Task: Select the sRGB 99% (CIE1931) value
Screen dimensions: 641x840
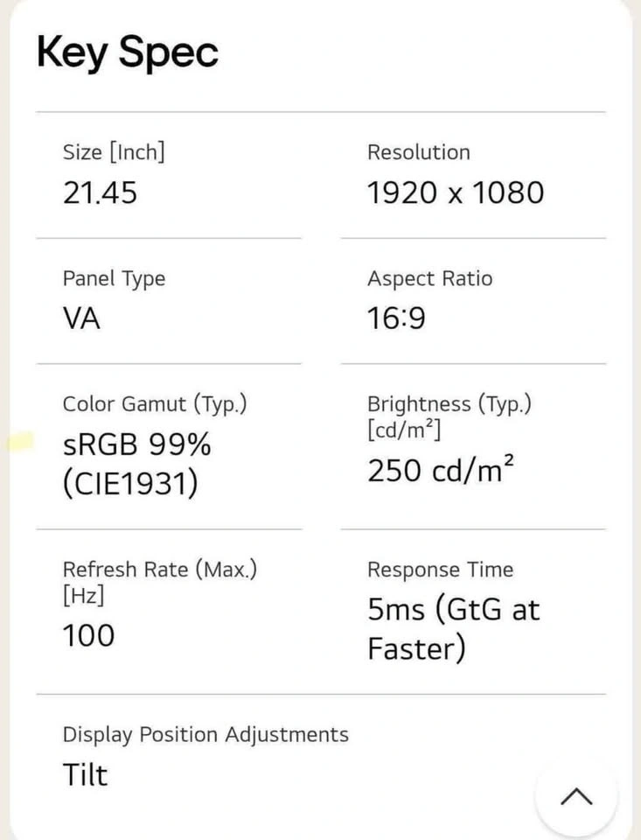Action: click(137, 464)
